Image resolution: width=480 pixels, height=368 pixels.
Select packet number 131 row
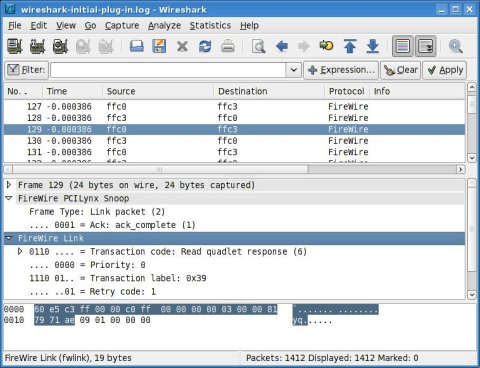tap(234, 152)
